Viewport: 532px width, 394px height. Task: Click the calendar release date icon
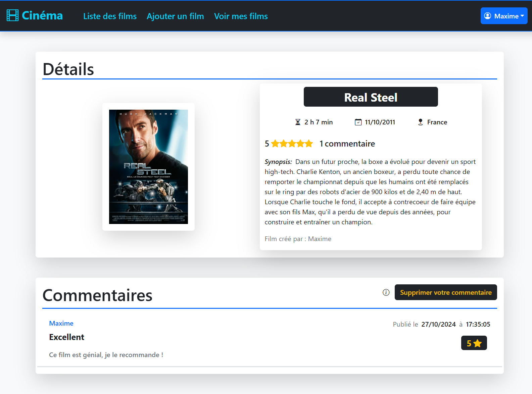coord(358,122)
